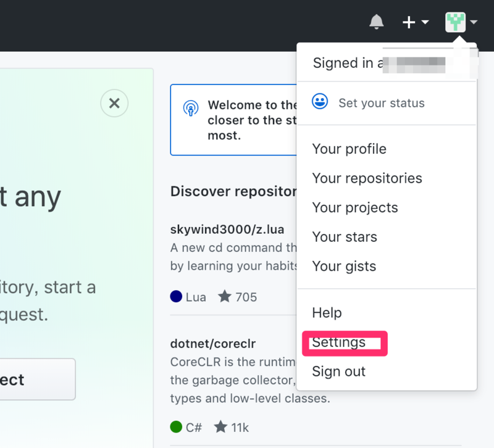Click the user avatar icon
Screen dimensions: 494x448
[x=455, y=22]
